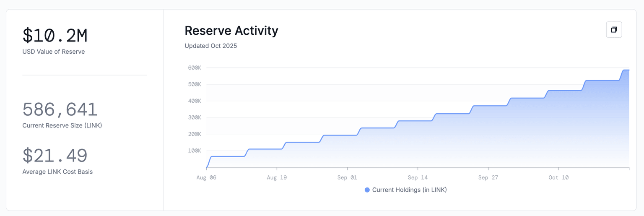Click the 300K y-axis label
The image size is (644, 216).
(194, 117)
